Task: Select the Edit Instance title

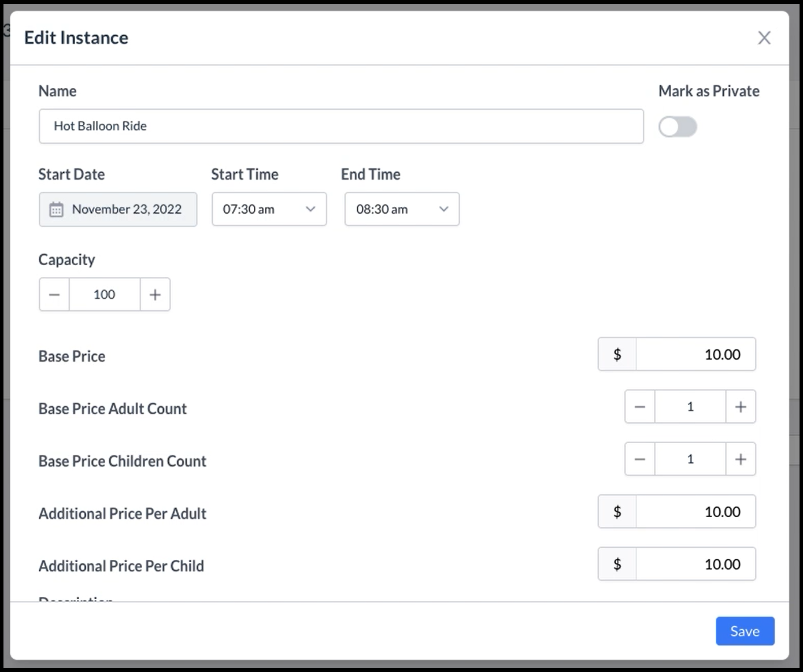Action: click(76, 38)
